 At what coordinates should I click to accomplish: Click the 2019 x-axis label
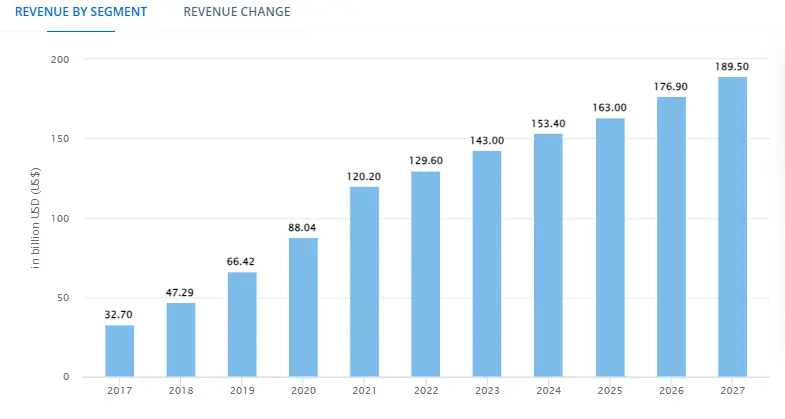(x=242, y=390)
